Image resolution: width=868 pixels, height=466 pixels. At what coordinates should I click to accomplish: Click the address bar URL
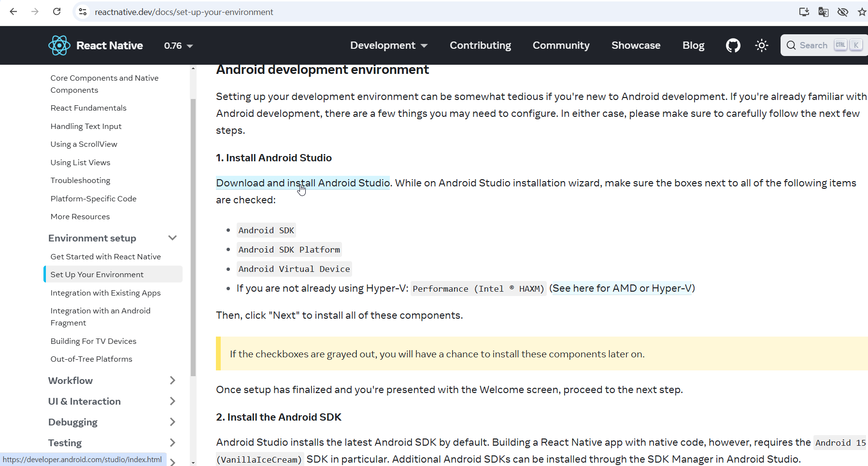[x=184, y=12]
